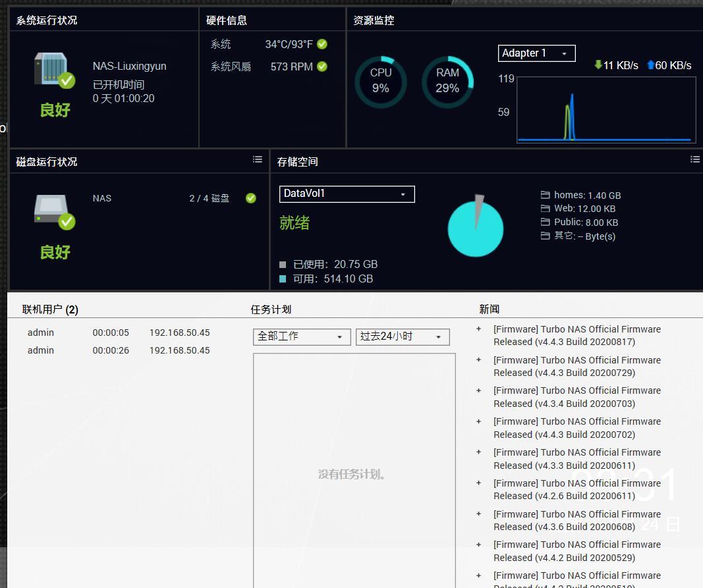This screenshot has width=703, height=588.
Task: Click the green check beside 573 RPM fan
Action: pos(322,67)
